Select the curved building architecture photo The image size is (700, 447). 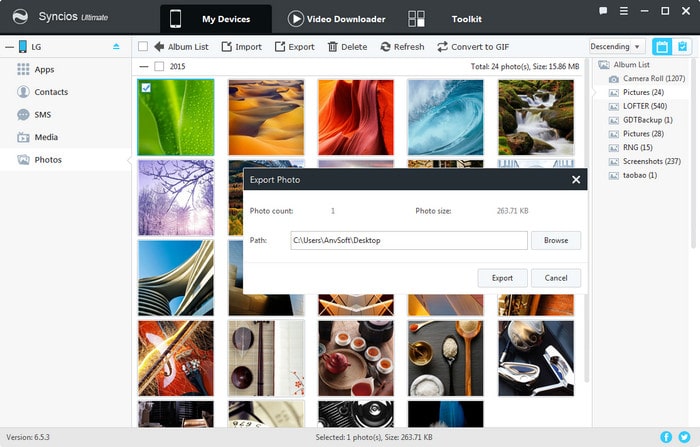[176, 278]
